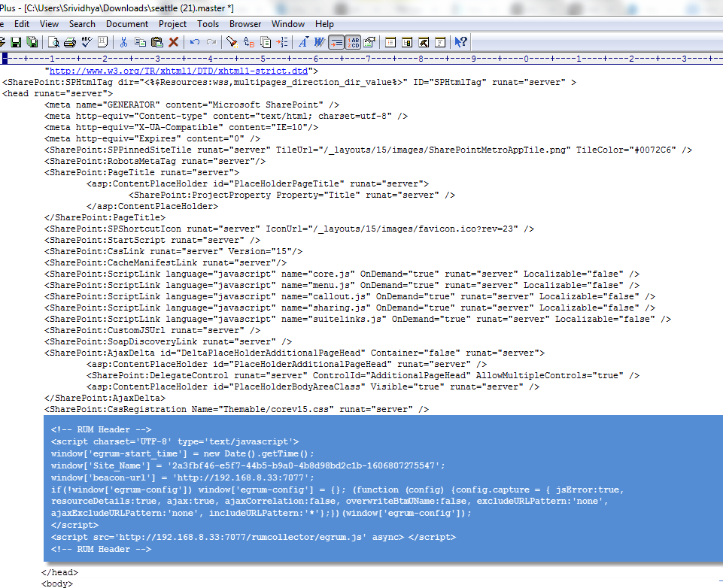Image resolution: width=723 pixels, height=588 pixels.
Task: Click the flashlight Find icon
Action: [x=232, y=42]
